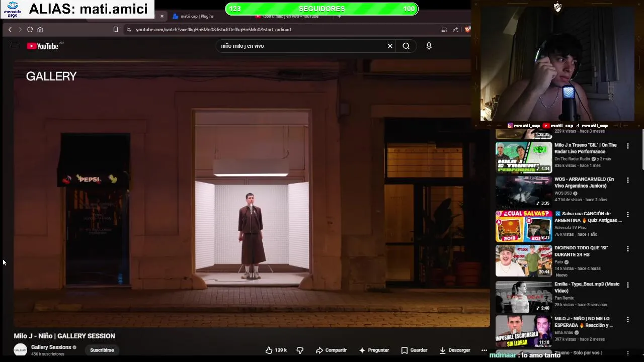
Task: Go back with browser back arrow
Action: click(x=10, y=30)
